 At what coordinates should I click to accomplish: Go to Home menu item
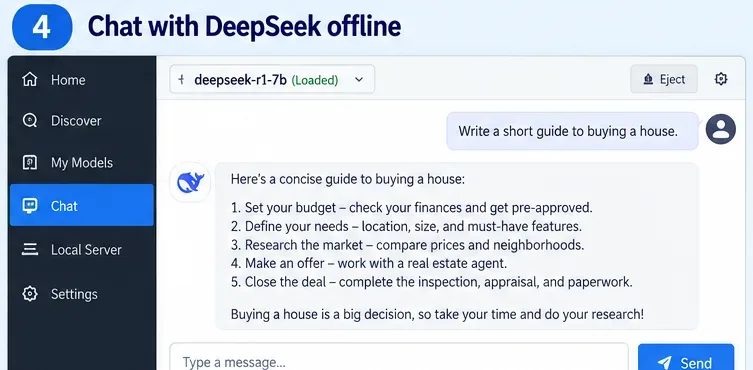(x=82, y=80)
